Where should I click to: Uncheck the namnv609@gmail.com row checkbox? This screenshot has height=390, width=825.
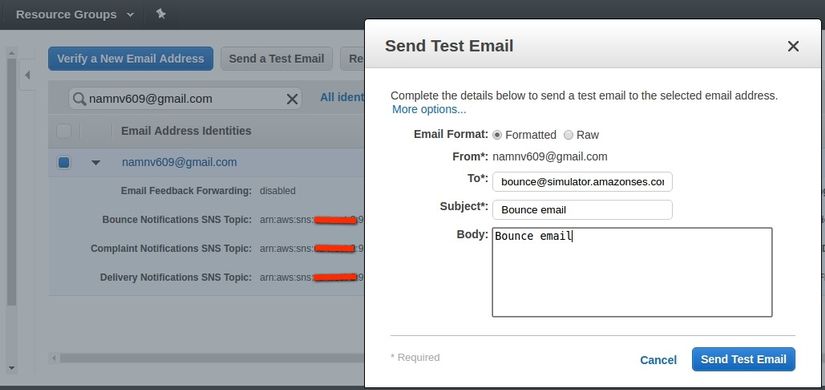click(x=64, y=163)
